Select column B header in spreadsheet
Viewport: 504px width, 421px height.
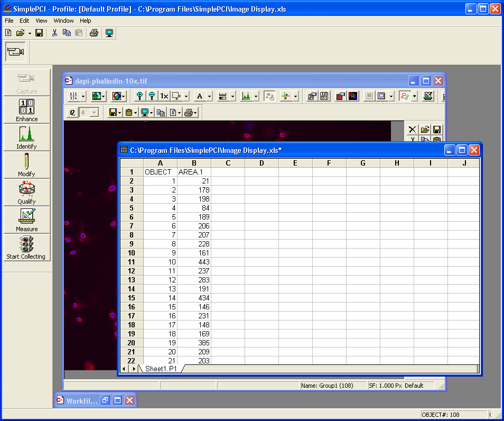194,163
